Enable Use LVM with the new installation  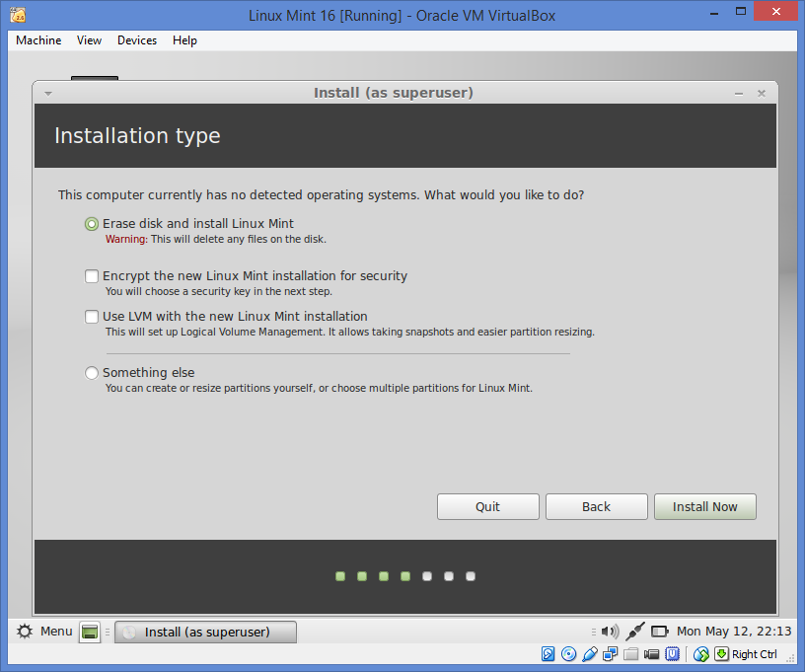pos(92,317)
